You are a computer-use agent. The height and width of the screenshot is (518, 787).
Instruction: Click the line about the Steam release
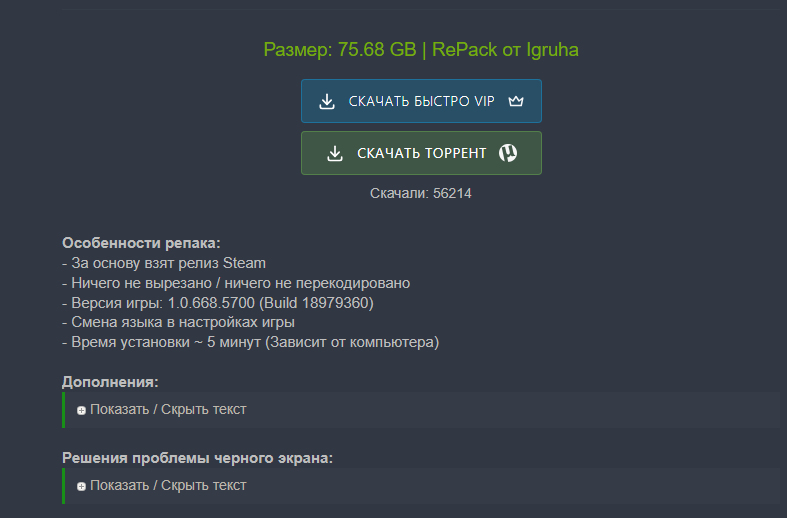[x=164, y=263]
